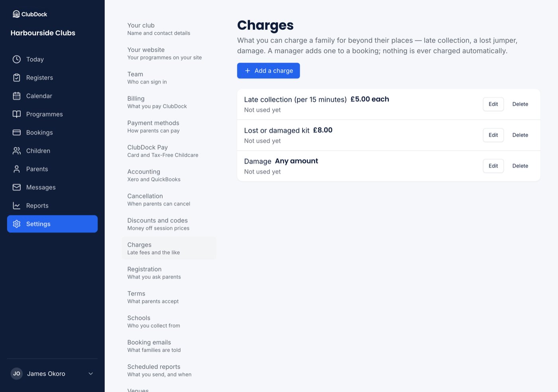Delete the Lost or damaged kit charge
Image resolution: width=558 pixels, height=392 pixels.
(x=520, y=135)
